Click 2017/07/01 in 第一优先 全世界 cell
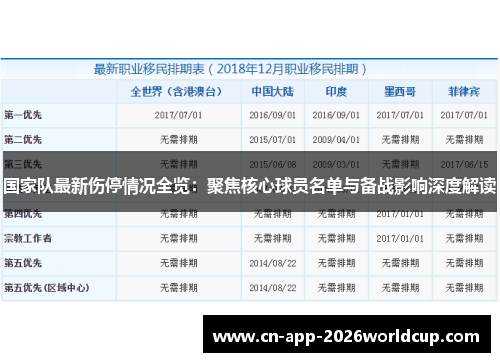 click(x=178, y=115)
